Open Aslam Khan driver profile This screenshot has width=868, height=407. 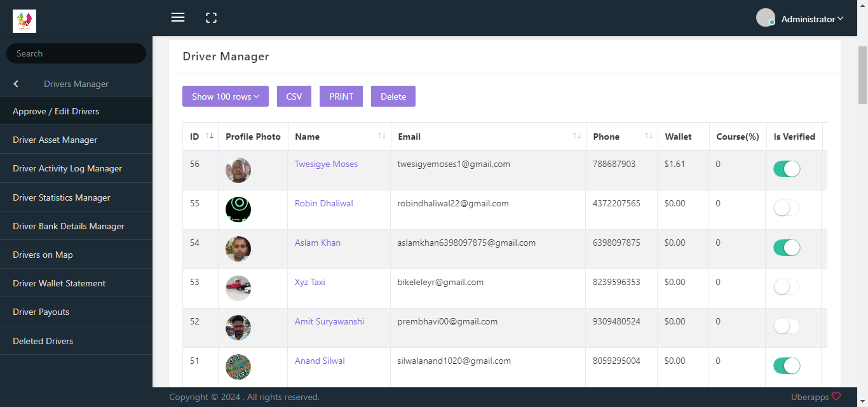pos(318,243)
